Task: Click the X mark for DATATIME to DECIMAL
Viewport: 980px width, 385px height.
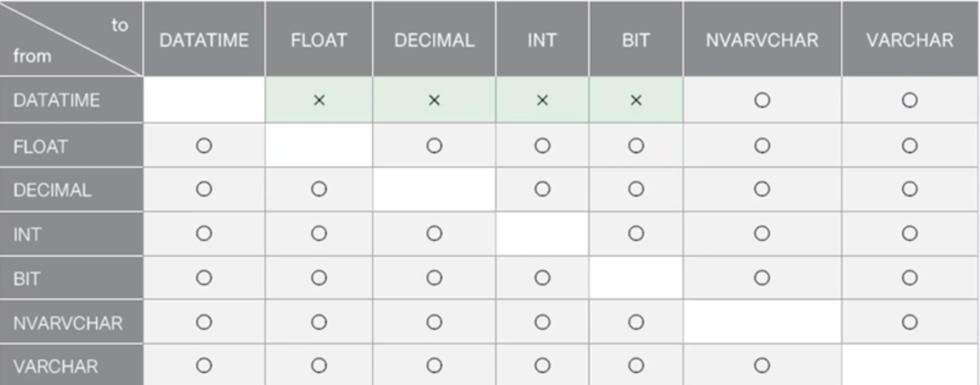Action: coord(434,101)
